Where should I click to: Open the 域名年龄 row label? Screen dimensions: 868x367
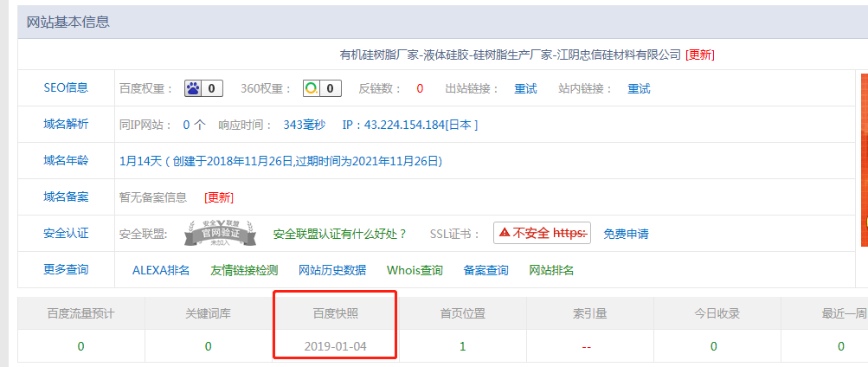pos(66,160)
